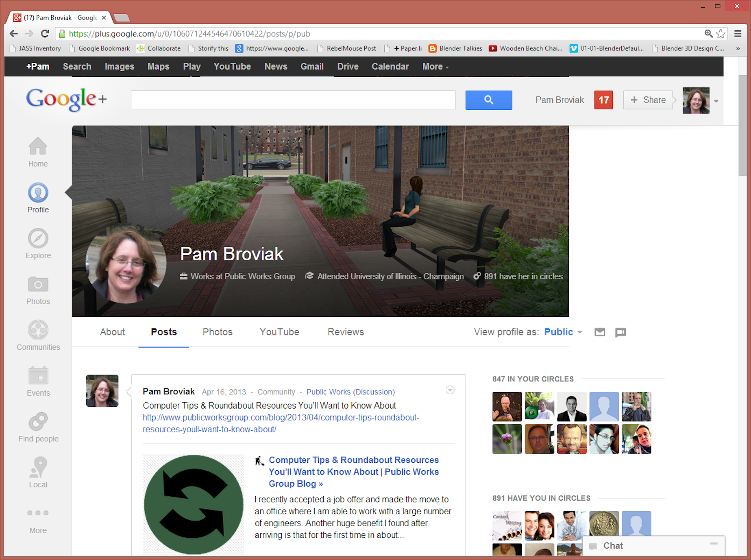Bookmark page with the star icon
The height and width of the screenshot is (560, 751).
click(721, 34)
